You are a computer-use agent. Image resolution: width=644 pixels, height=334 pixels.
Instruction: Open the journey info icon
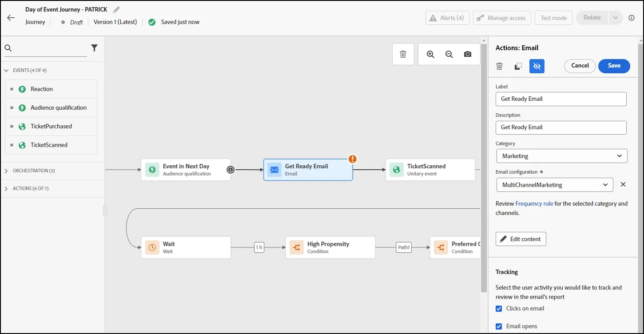click(632, 18)
